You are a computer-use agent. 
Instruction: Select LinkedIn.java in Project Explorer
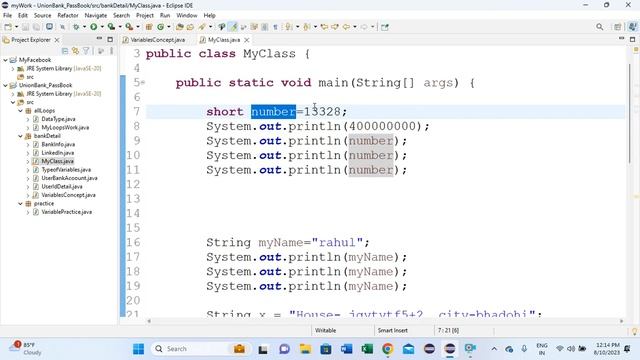tap(58, 153)
